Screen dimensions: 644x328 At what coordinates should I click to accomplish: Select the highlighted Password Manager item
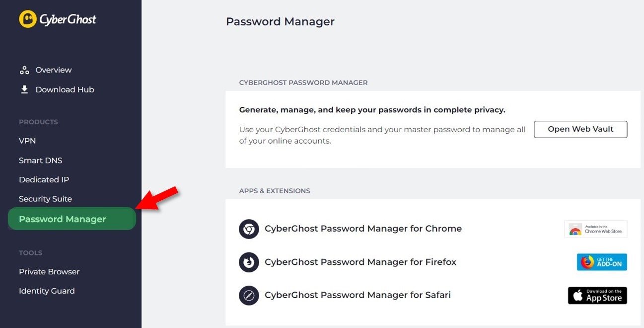pos(72,219)
